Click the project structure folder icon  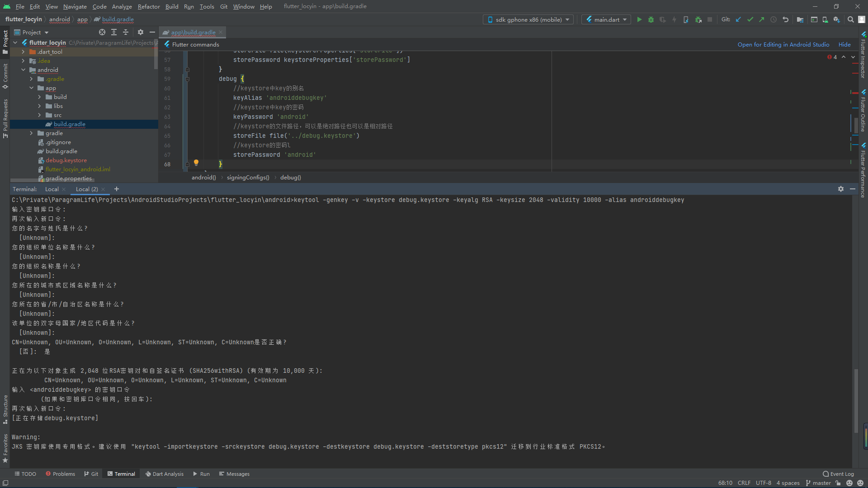click(x=800, y=19)
